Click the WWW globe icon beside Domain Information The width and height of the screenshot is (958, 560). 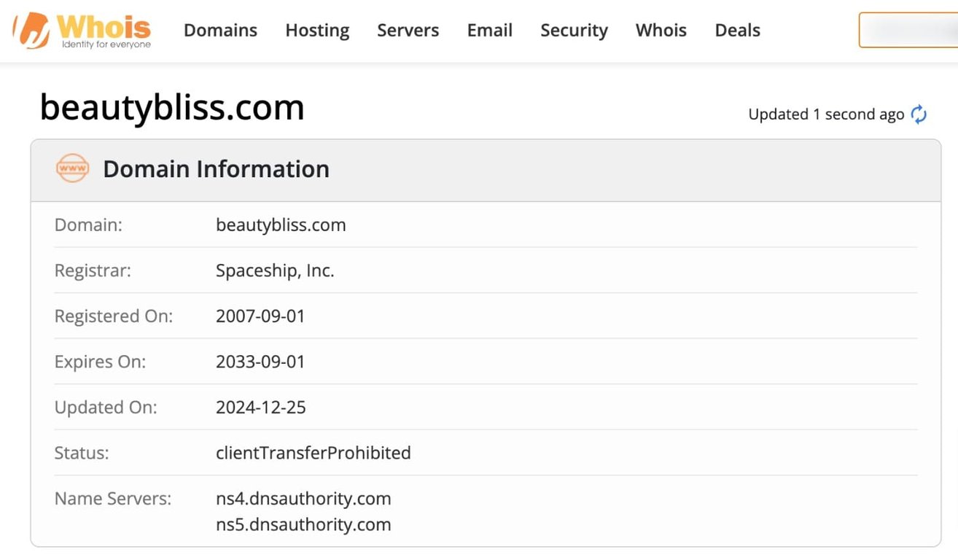pyautogui.click(x=72, y=168)
